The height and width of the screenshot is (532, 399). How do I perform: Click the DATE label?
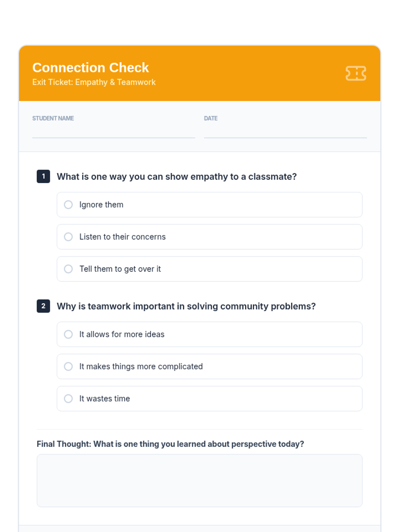point(211,118)
